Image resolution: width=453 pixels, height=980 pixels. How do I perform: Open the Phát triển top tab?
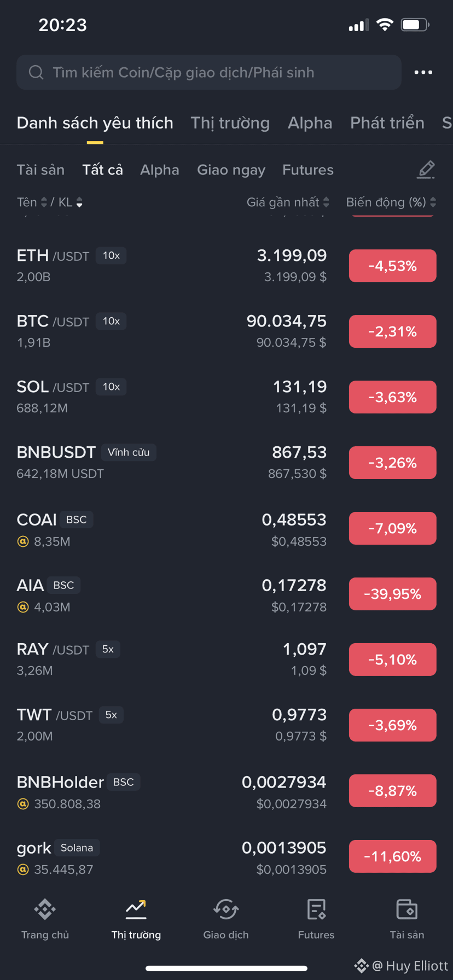pyautogui.click(x=387, y=122)
